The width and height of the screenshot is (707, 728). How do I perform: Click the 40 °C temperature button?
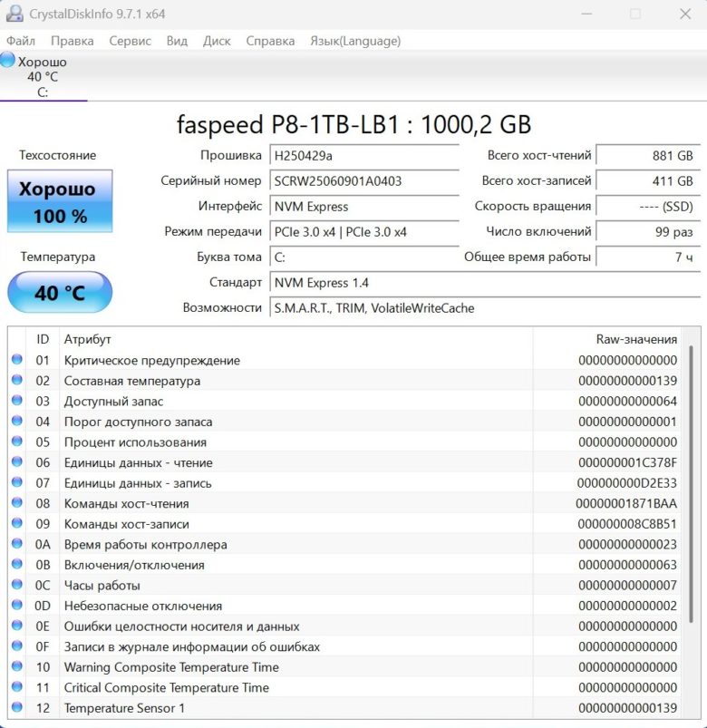(60, 293)
